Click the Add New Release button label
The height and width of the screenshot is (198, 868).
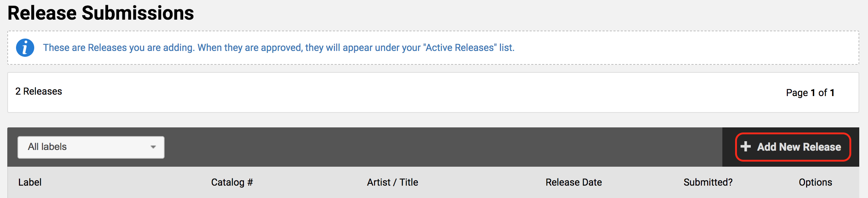799,147
